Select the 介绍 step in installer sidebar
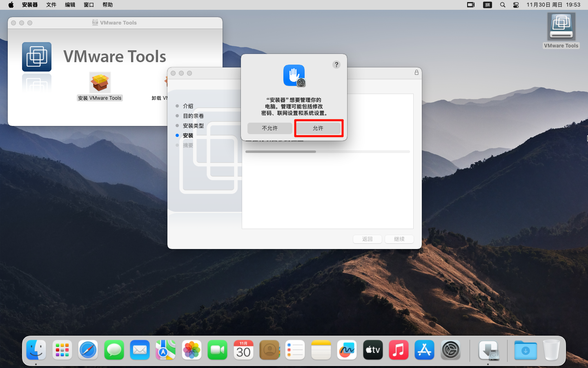The width and height of the screenshot is (588, 368). [x=188, y=106]
